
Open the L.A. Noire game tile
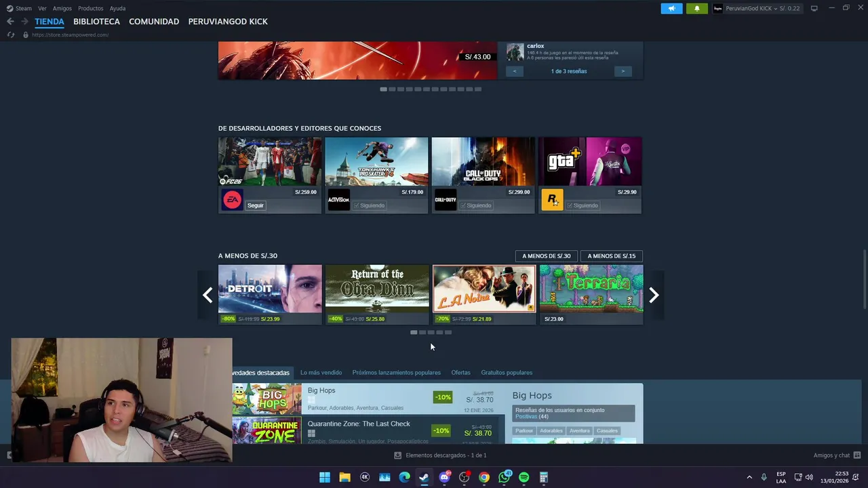coord(484,294)
